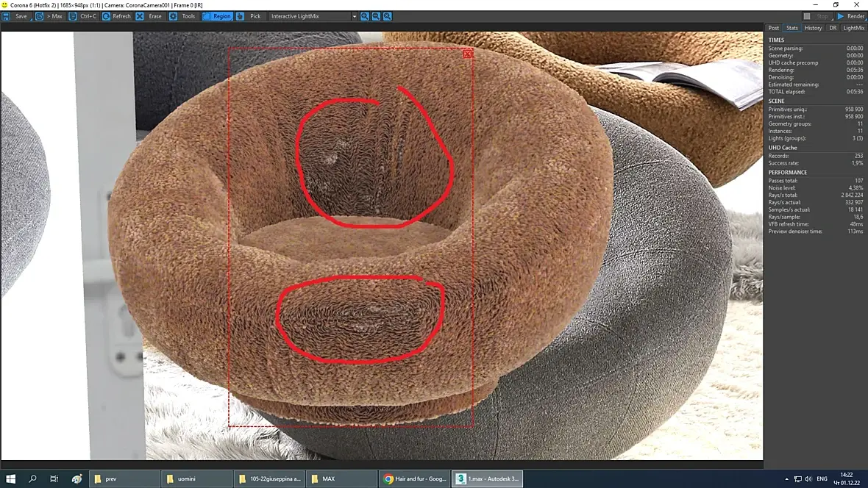Open the '105-22giuseppina' folder taskbar item
The width and height of the screenshot is (868, 488).
click(269, 478)
